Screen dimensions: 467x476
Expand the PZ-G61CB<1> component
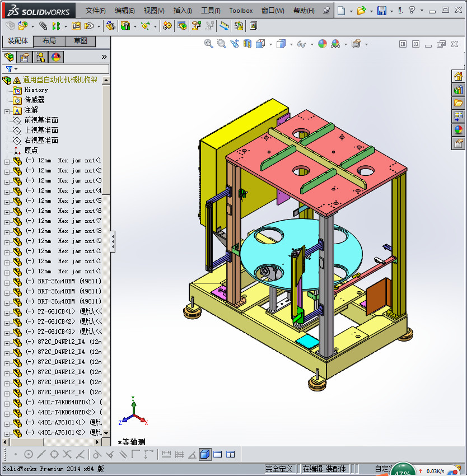(x=7, y=313)
